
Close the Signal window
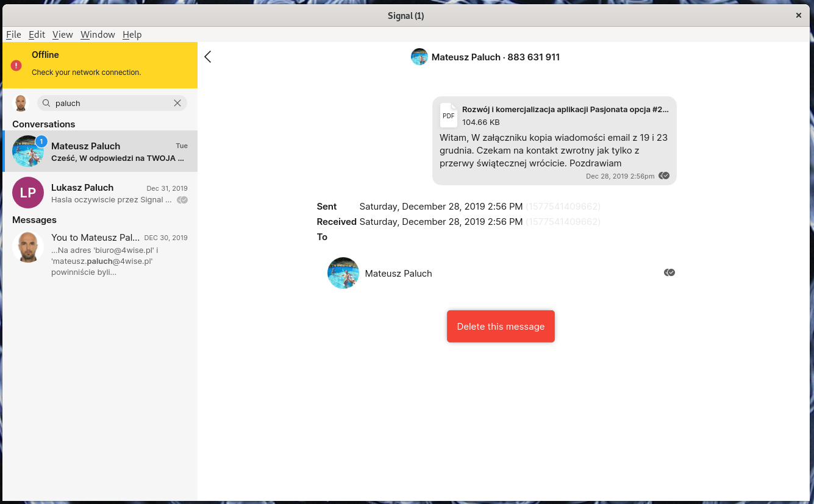click(799, 16)
